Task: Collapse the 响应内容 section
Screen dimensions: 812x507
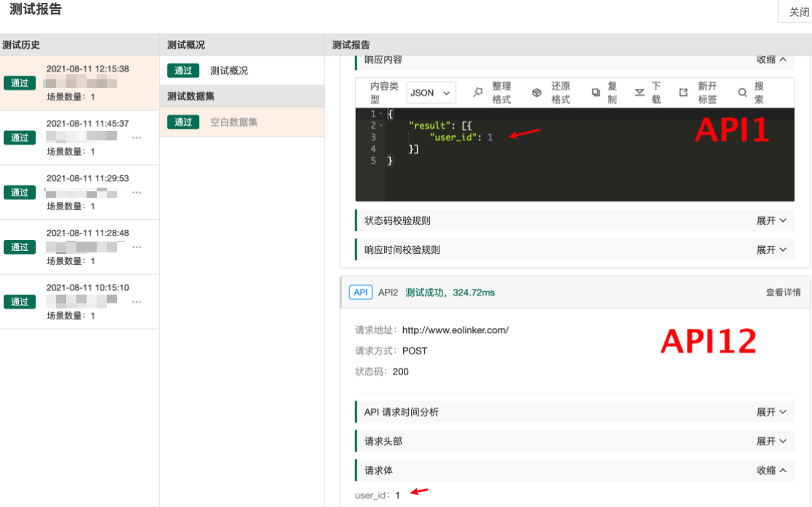Action: pyautogui.click(x=771, y=60)
